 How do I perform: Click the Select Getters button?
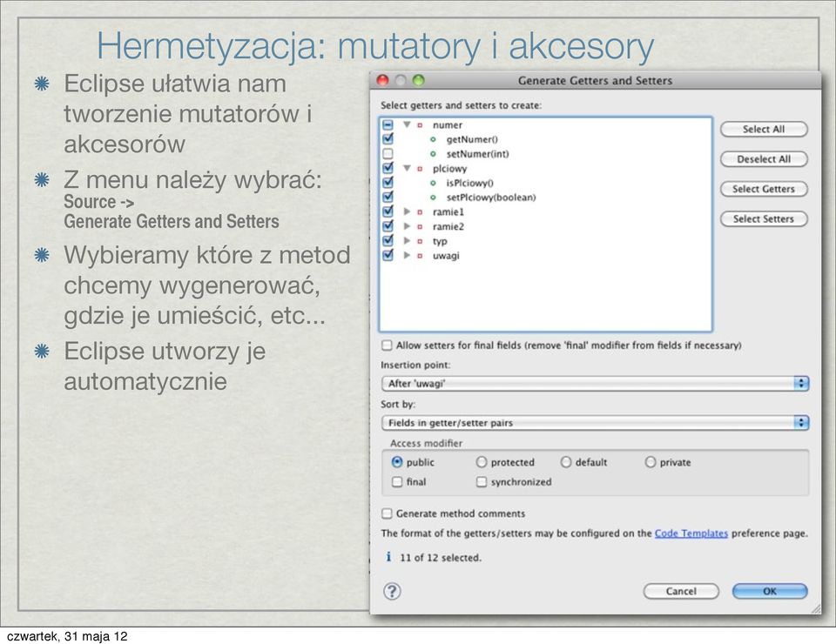(x=764, y=189)
